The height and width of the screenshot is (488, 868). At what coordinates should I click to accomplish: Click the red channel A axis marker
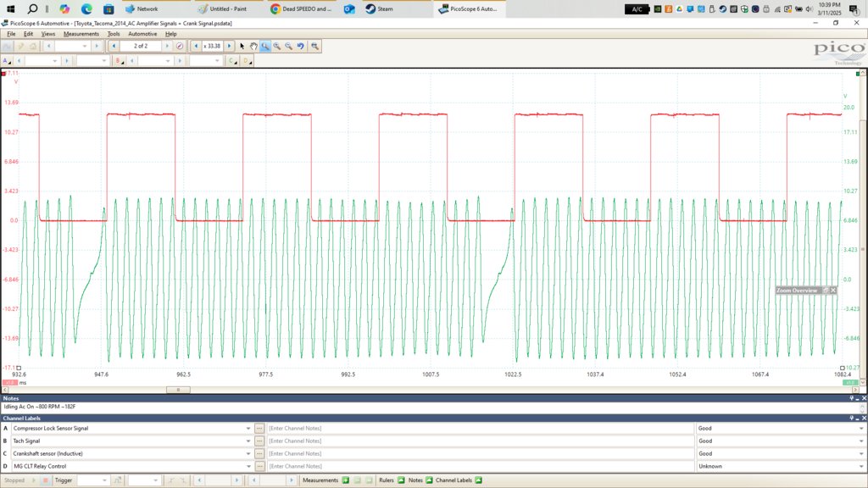4,73
